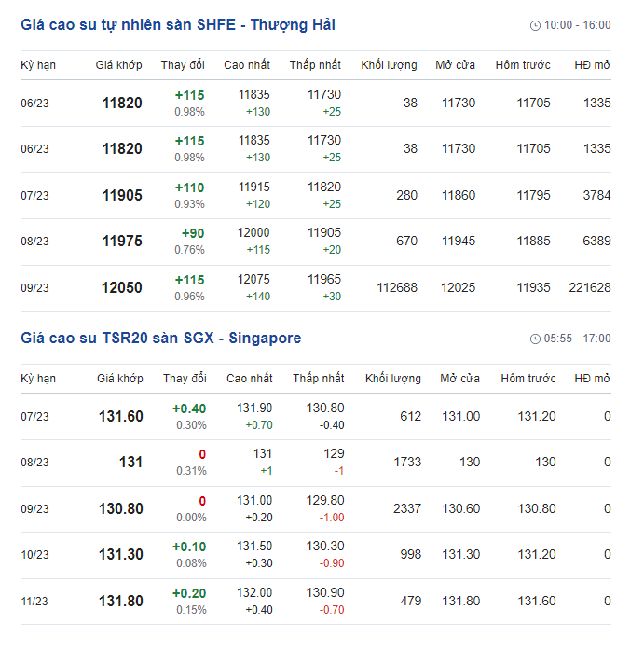The height and width of the screenshot is (651, 644).
Task: Select the 11/23 term in the SGX table
Action: point(34,602)
